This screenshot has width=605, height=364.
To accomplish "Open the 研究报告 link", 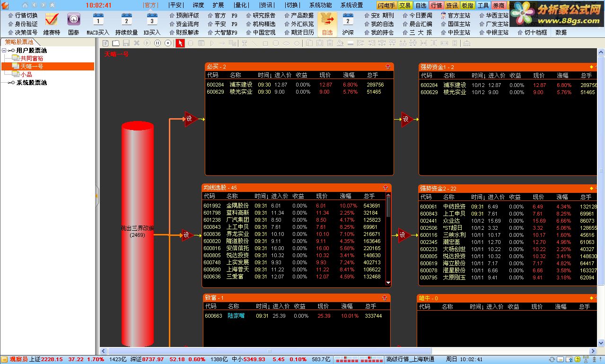I will click(261, 15).
